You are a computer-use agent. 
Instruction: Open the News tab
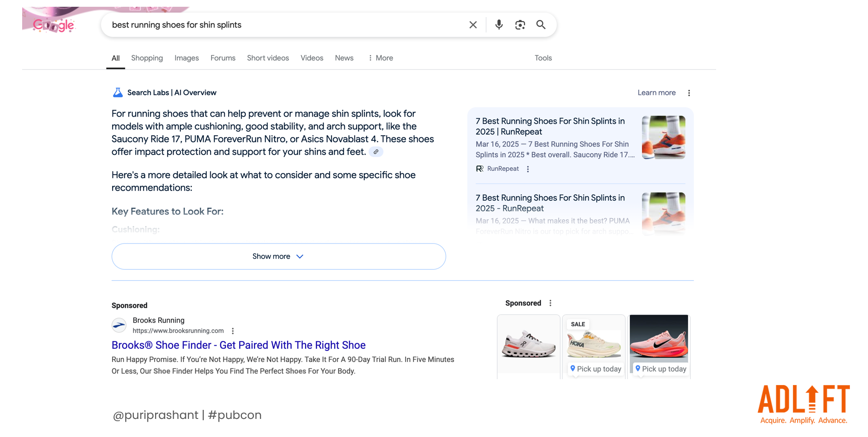pos(344,58)
